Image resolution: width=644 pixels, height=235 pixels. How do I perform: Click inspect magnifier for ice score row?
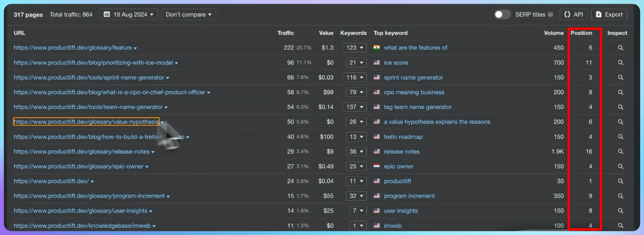coord(620,62)
